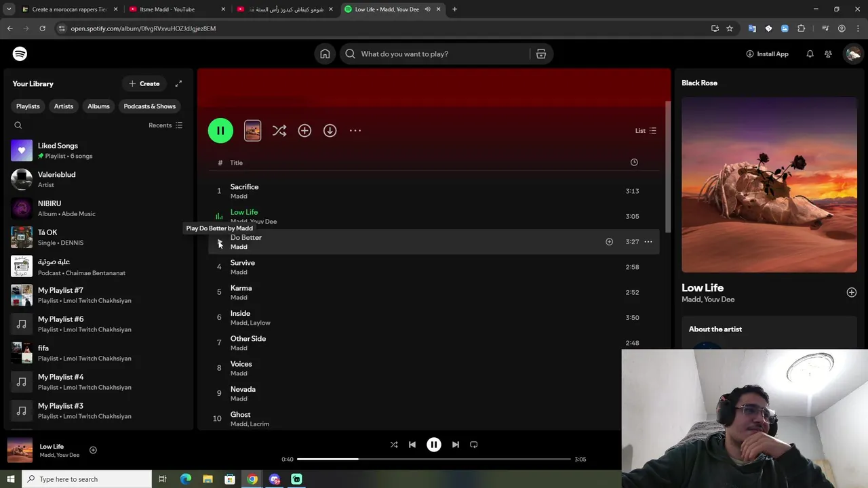868x488 pixels.
Task: Click the now playing cover thumbnail
Action: pyautogui.click(x=20, y=451)
